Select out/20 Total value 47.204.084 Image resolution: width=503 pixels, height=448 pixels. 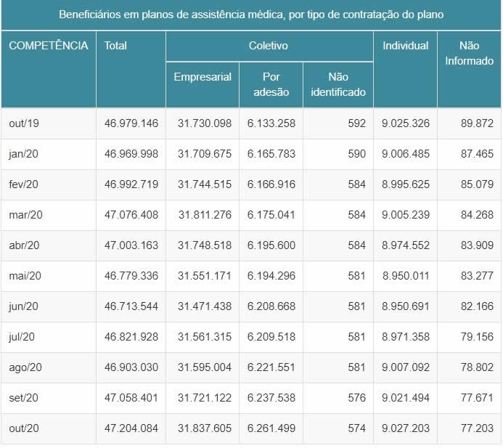[x=131, y=428]
